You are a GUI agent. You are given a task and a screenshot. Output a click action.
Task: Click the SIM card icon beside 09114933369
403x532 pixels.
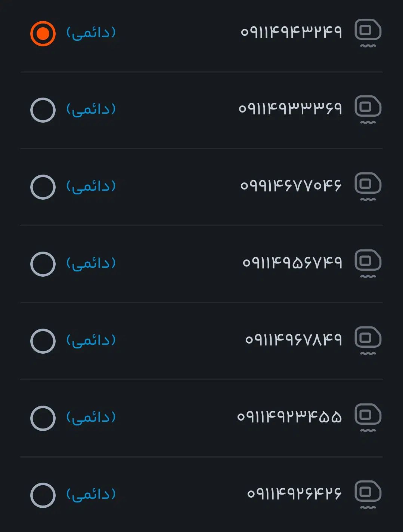tap(368, 110)
